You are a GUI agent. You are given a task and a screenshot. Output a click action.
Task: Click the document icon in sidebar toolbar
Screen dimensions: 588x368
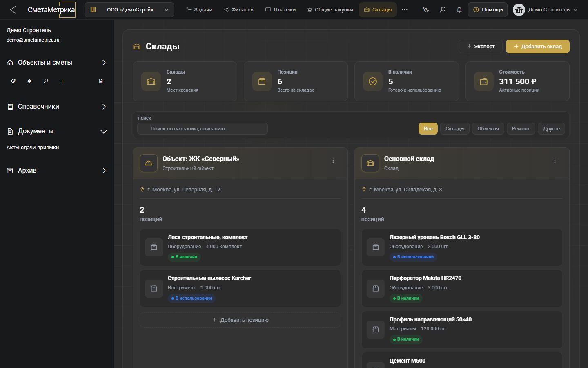(x=101, y=81)
